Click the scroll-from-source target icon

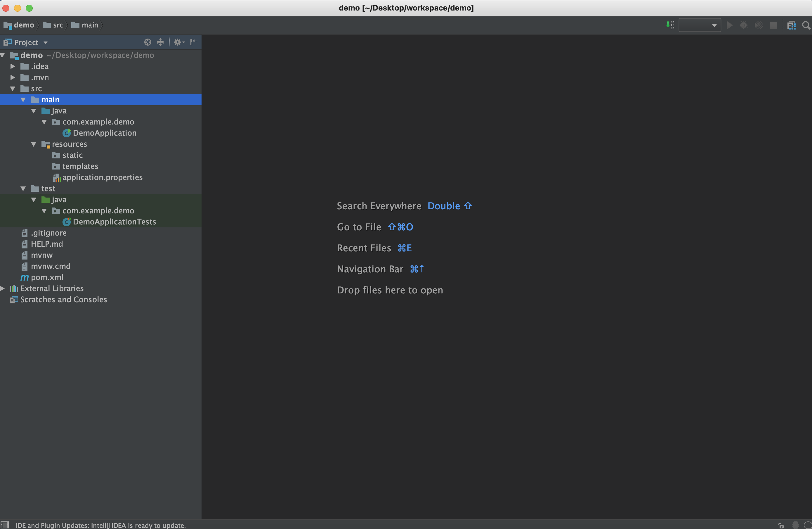[148, 42]
